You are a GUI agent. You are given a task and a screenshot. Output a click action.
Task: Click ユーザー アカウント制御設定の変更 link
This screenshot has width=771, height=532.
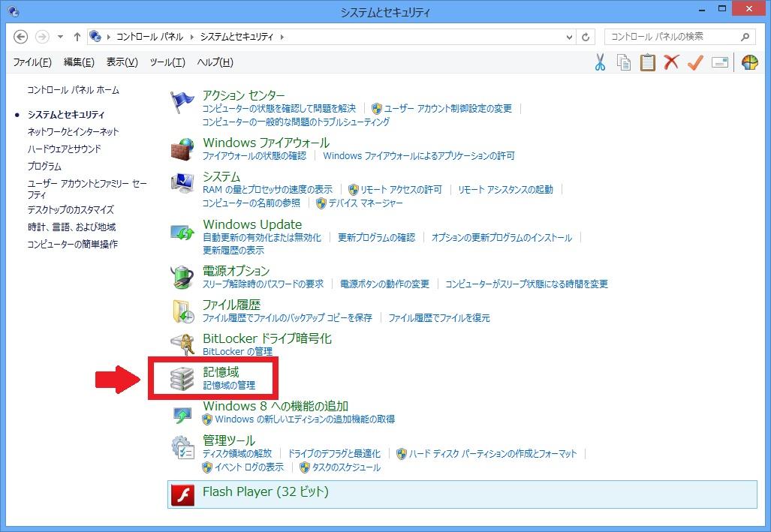(x=448, y=109)
